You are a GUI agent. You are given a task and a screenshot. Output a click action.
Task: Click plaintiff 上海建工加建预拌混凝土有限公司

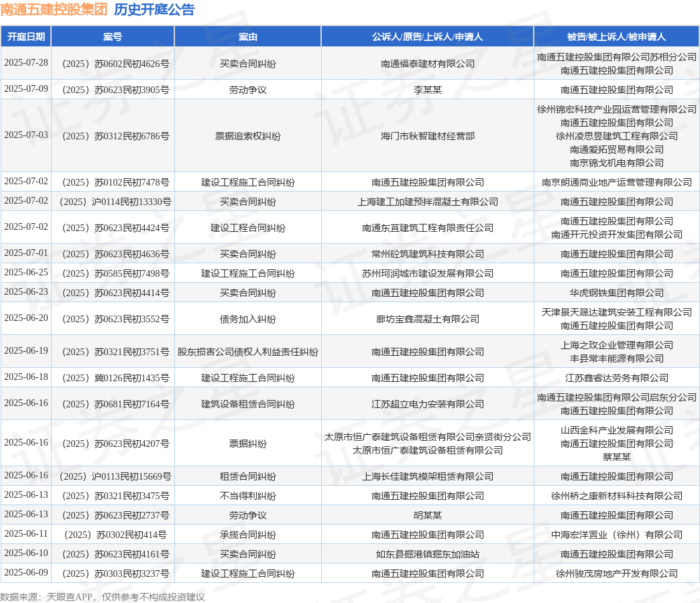(428, 202)
